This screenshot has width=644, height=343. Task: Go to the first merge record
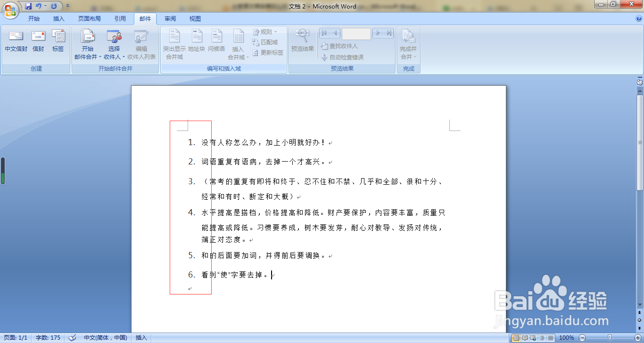[324, 33]
